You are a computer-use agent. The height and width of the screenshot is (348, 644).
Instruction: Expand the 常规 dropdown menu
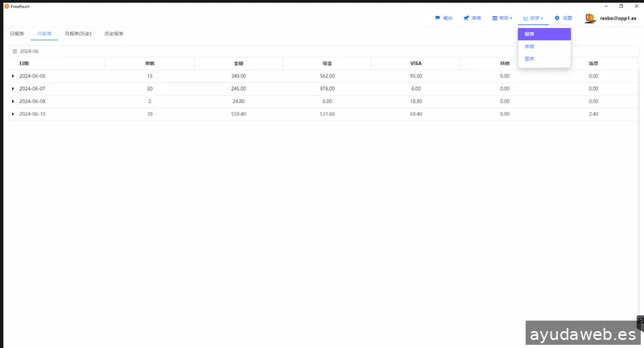[502, 18]
